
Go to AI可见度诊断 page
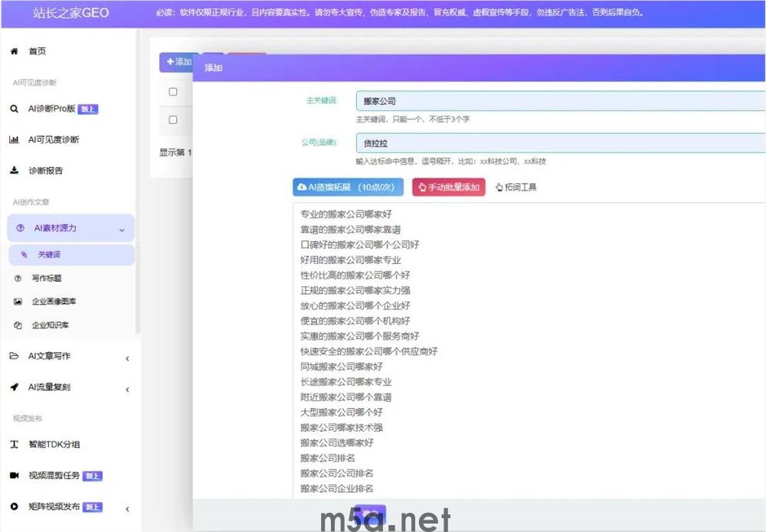[54, 139]
